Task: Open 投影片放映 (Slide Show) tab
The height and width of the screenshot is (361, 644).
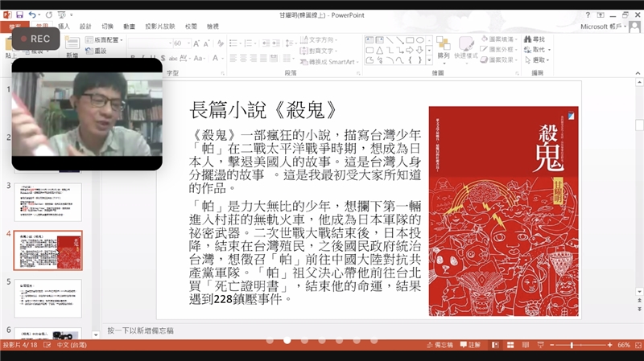Action: (160, 27)
